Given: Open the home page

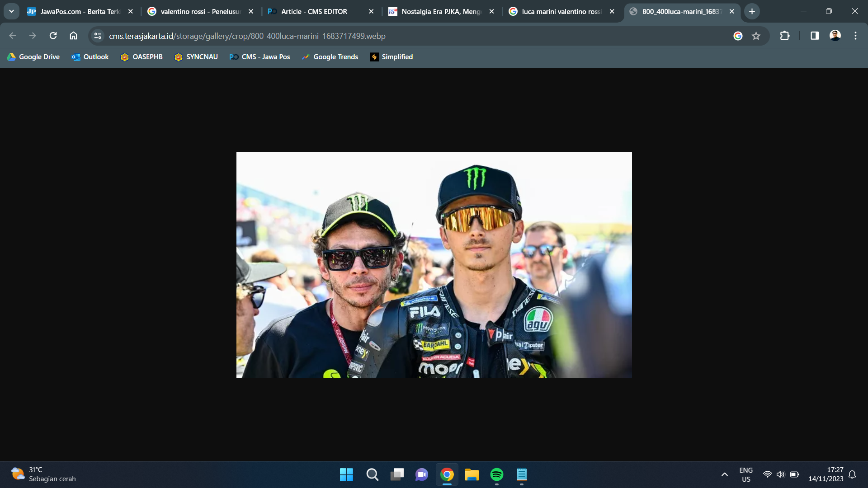Looking at the screenshot, I should (x=73, y=36).
